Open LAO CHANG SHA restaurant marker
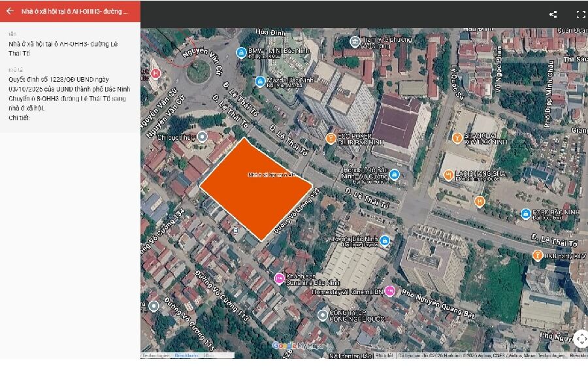The image size is (588, 368). click(x=448, y=175)
